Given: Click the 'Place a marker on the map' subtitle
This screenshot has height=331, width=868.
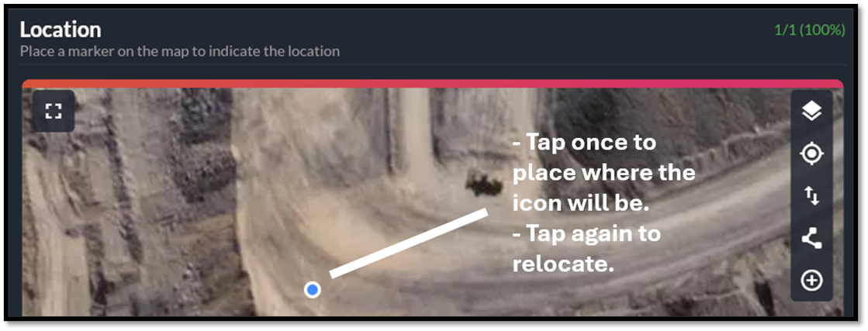Looking at the screenshot, I should point(179,51).
